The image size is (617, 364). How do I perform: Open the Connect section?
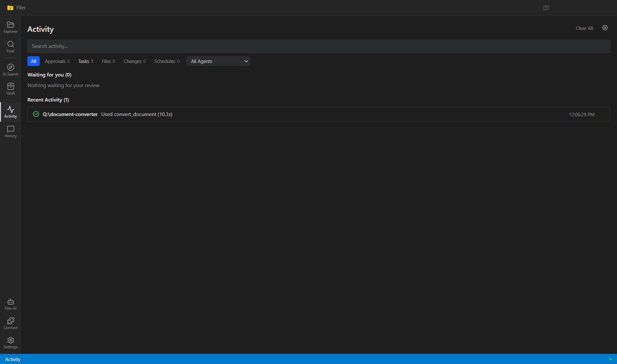pyautogui.click(x=10, y=324)
